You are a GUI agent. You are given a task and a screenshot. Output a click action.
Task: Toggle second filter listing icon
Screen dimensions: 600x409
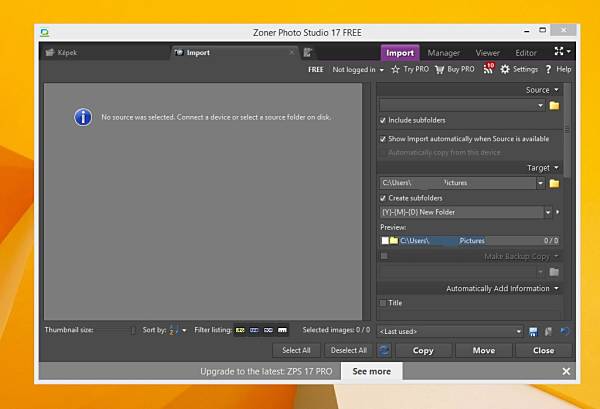254,330
